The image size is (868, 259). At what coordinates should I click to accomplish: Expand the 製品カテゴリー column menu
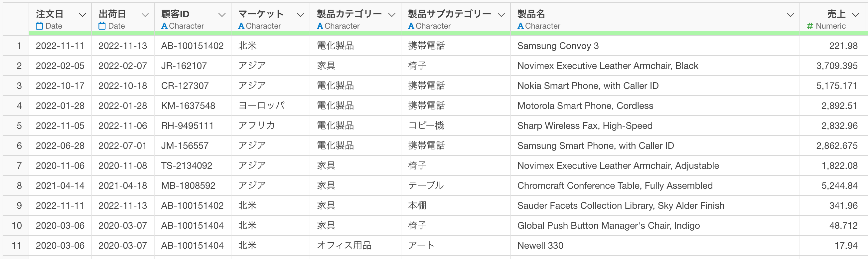point(391,15)
